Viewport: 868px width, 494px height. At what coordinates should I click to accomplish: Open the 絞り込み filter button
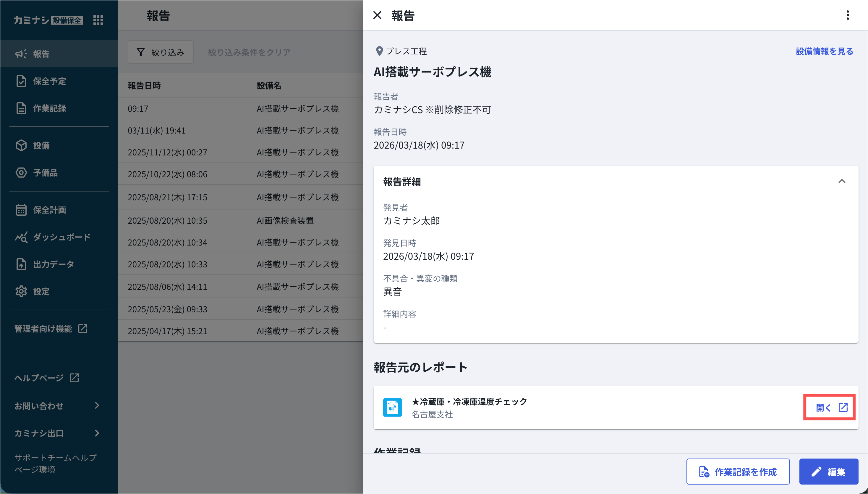161,52
